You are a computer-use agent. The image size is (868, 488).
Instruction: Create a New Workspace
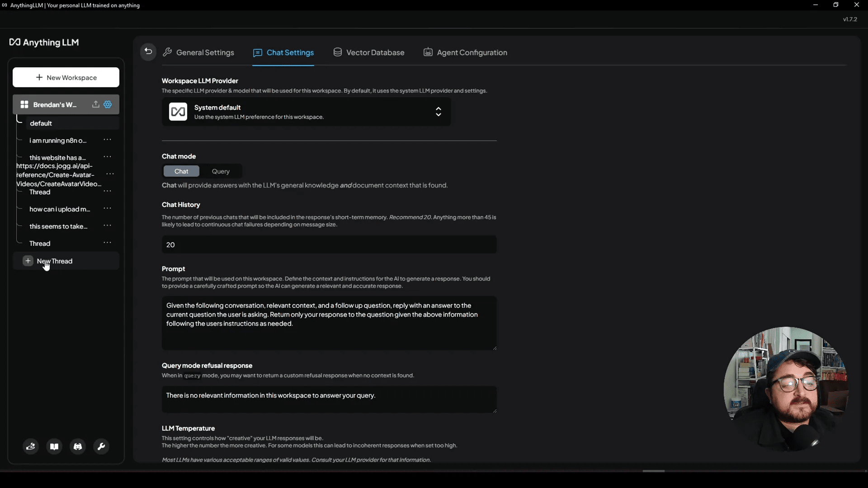pyautogui.click(x=66, y=77)
